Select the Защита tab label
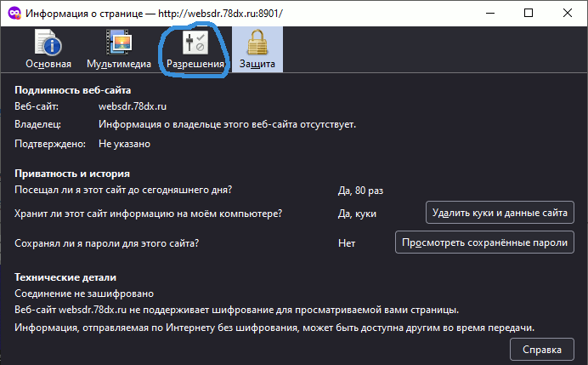The image size is (588, 365). click(x=257, y=64)
